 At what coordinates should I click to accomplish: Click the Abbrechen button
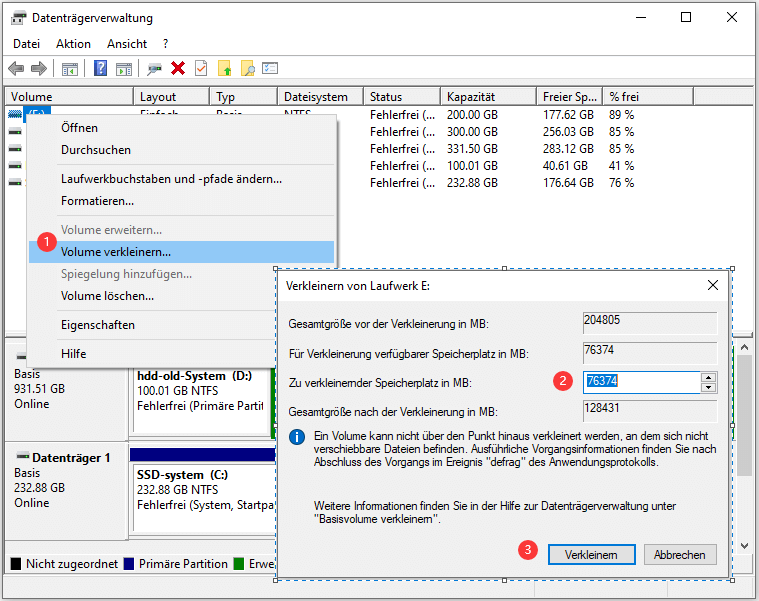[x=680, y=555]
